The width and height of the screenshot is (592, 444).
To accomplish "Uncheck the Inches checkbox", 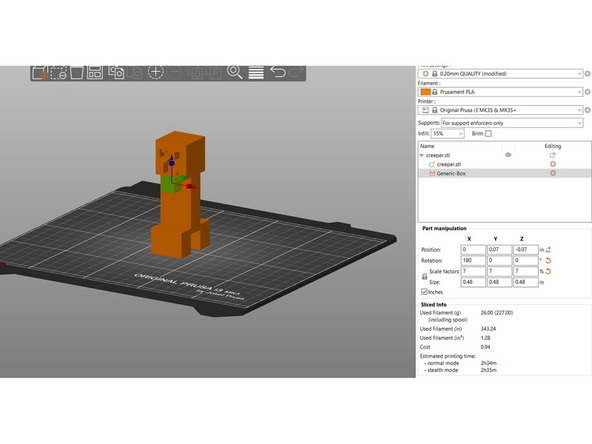I will point(424,292).
